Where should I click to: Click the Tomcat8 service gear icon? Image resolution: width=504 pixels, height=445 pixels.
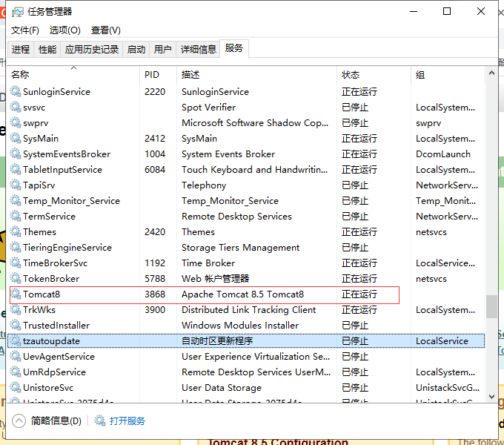point(16,294)
